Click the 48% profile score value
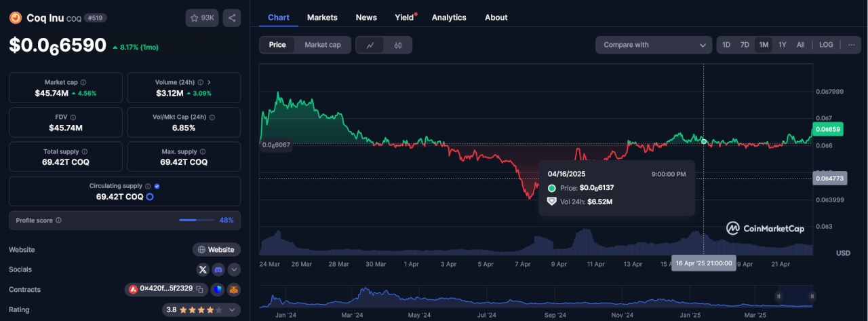Image resolution: width=868 pixels, height=321 pixels. click(x=226, y=220)
